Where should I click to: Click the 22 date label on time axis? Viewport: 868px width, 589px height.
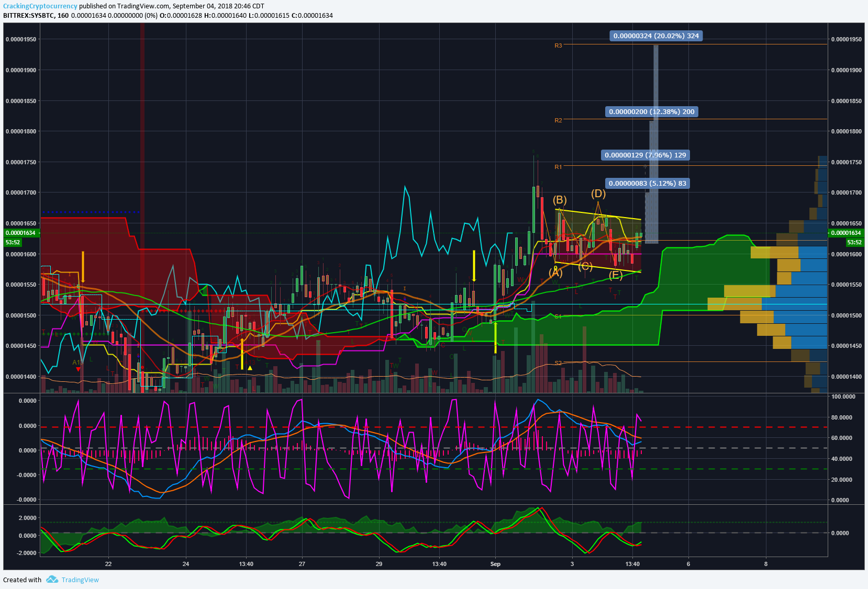(x=108, y=564)
